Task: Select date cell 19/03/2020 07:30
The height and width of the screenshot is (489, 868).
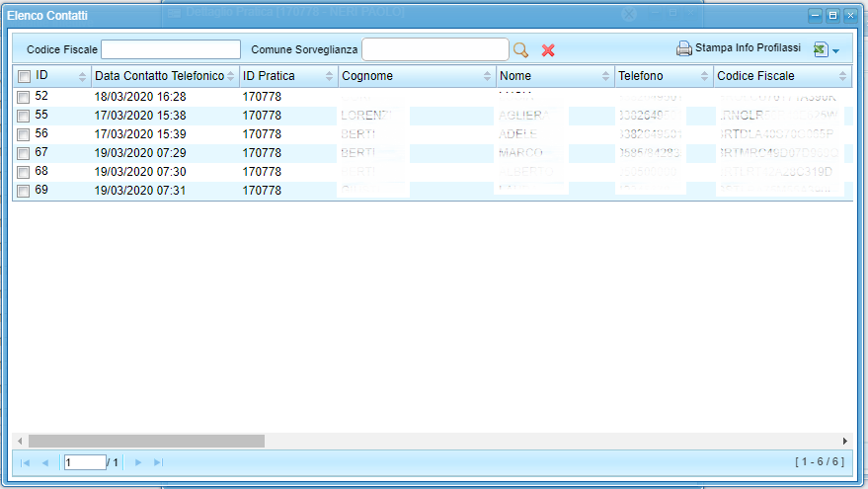Action: [x=140, y=172]
